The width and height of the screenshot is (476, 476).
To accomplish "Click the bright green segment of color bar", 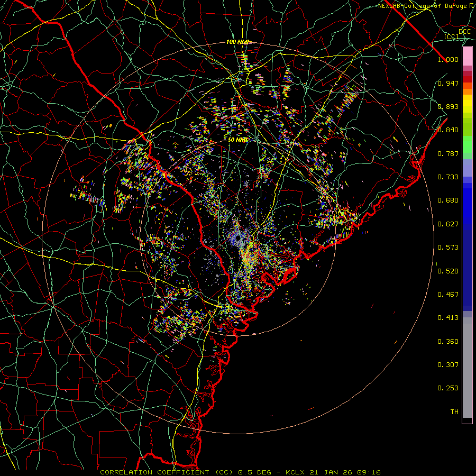I will click(x=467, y=144).
